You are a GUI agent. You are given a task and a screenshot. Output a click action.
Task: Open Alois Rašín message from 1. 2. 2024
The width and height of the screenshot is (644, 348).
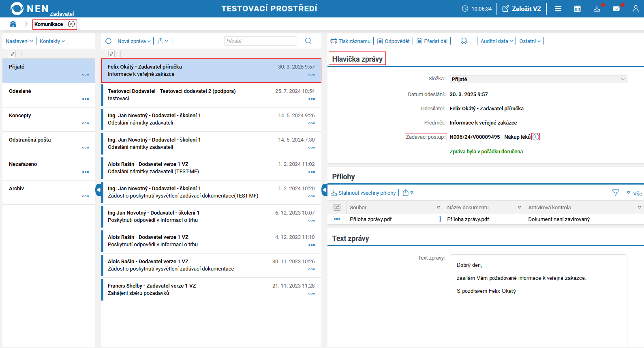[211, 168]
